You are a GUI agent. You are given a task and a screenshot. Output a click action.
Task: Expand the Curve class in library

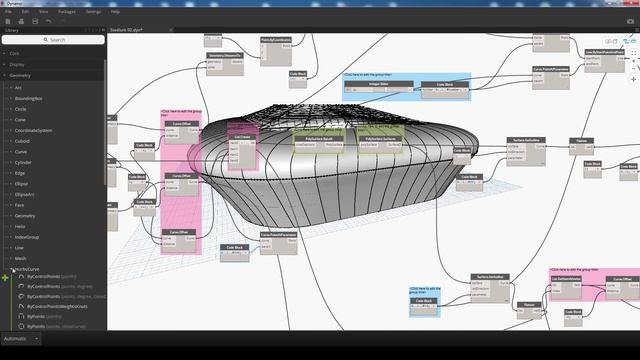[11, 151]
